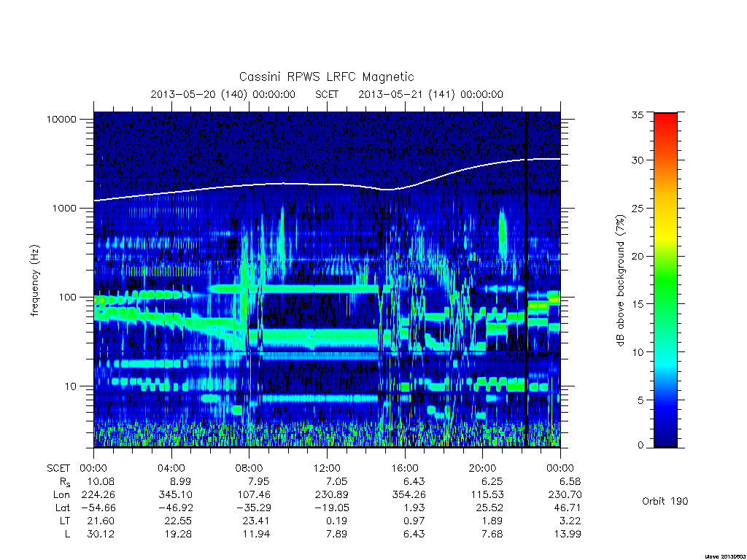This screenshot has height=560, width=747.
Task: Click the SCET 12:00 time label
Action: click(x=327, y=468)
